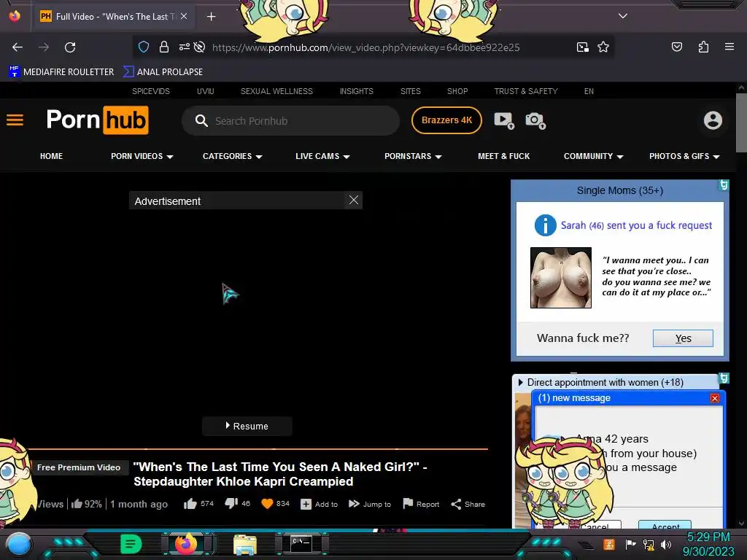Toggle the orange heart favorite icon

pos(267,504)
